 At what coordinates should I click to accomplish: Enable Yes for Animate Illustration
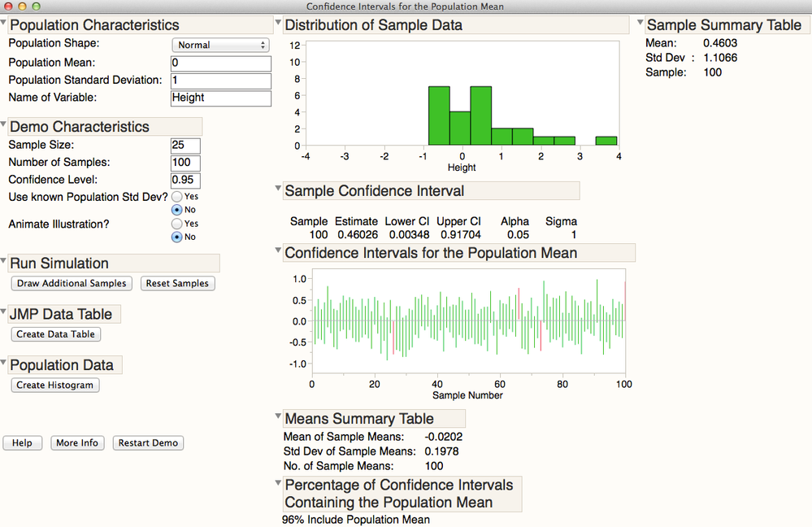(176, 224)
